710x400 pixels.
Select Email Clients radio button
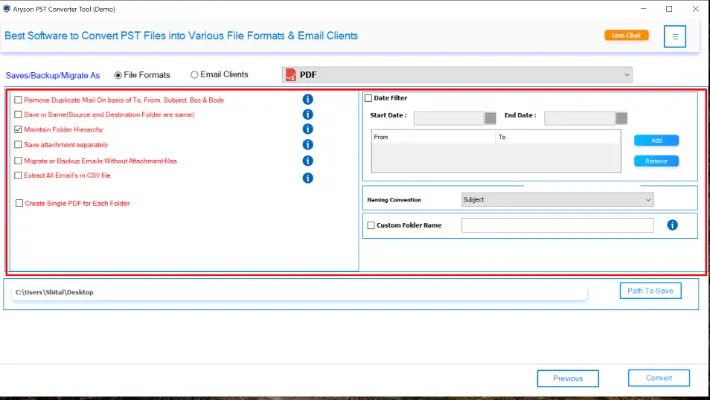point(194,75)
